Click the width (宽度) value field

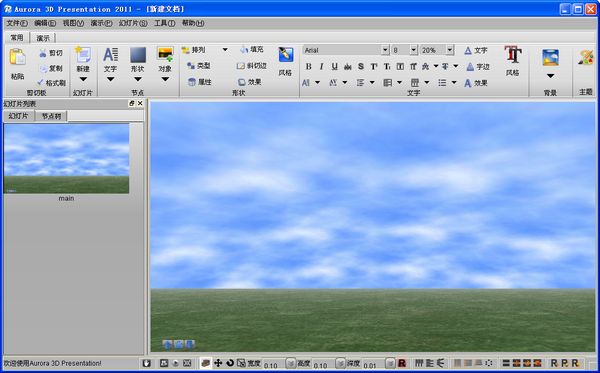pyautogui.click(x=274, y=364)
